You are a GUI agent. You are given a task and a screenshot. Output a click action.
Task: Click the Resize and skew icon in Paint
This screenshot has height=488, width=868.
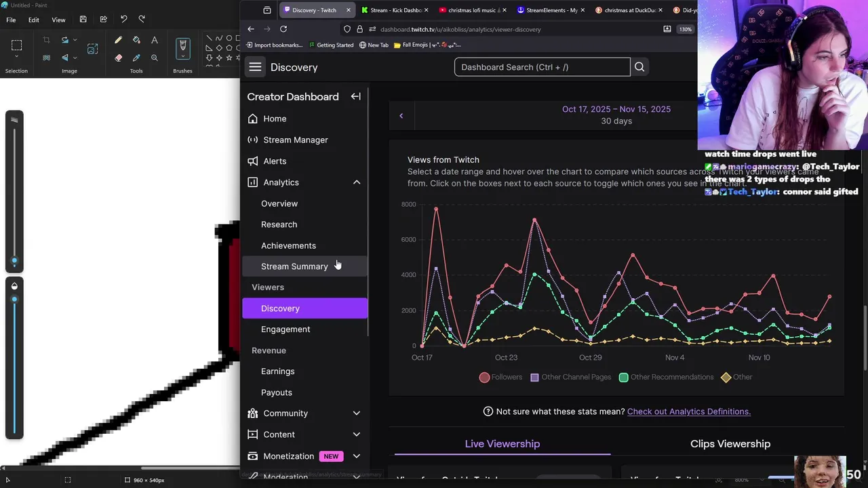click(92, 49)
